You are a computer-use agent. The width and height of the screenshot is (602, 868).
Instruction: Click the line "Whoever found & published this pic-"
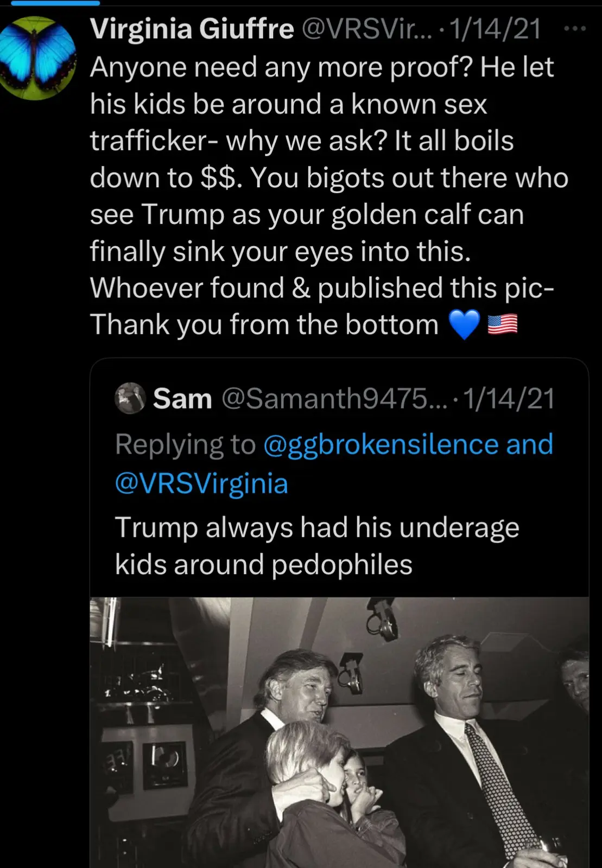[322, 288]
